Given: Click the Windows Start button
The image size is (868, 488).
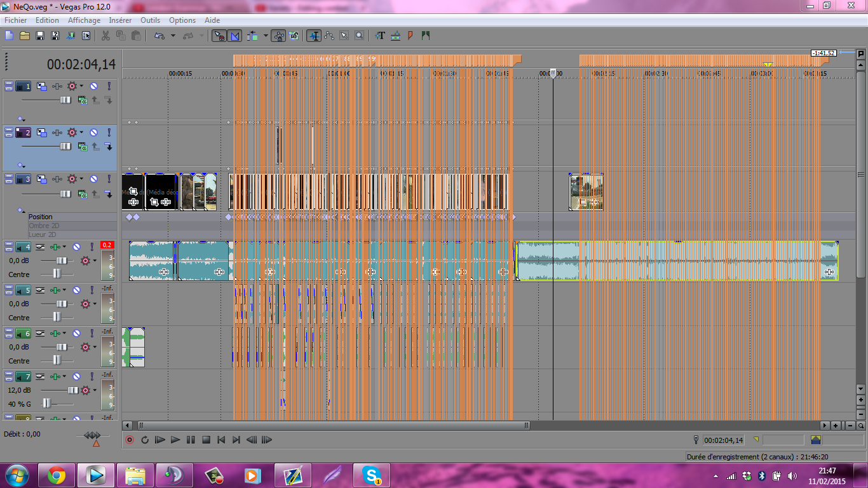Looking at the screenshot, I should [16, 475].
